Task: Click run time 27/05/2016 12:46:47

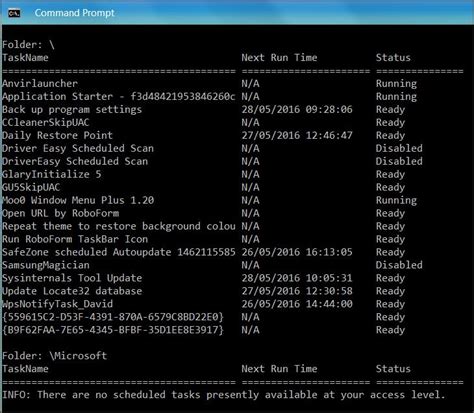Action: (297, 135)
